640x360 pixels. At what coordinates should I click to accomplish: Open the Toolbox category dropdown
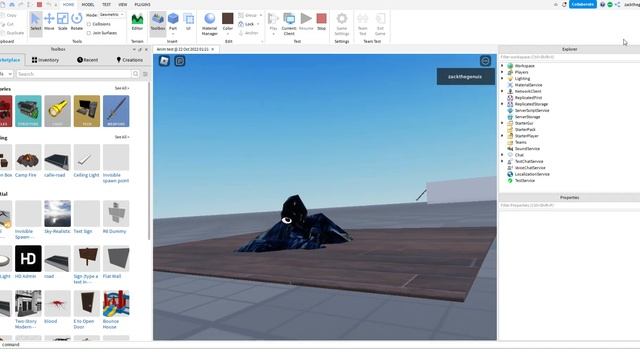pos(7,74)
